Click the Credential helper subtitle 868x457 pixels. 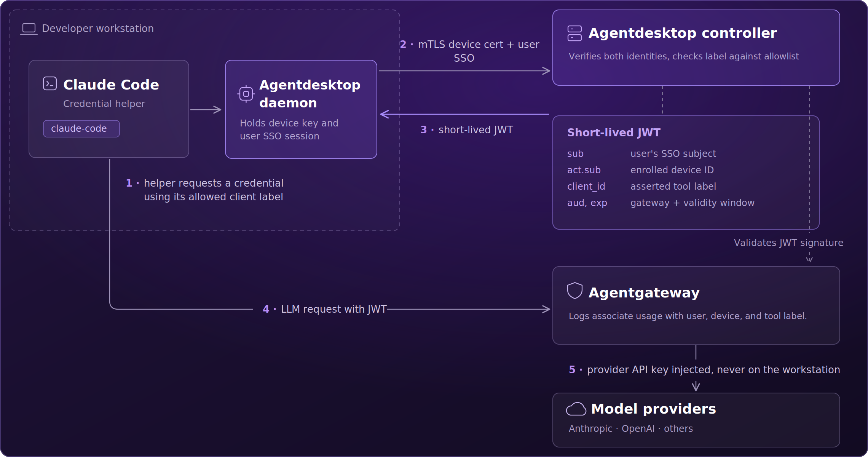click(x=104, y=104)
